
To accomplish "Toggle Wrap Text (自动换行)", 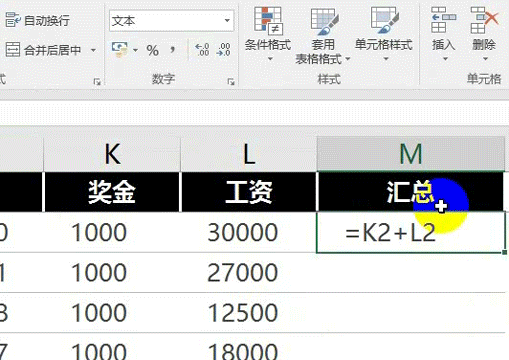I will coord(37,21).
